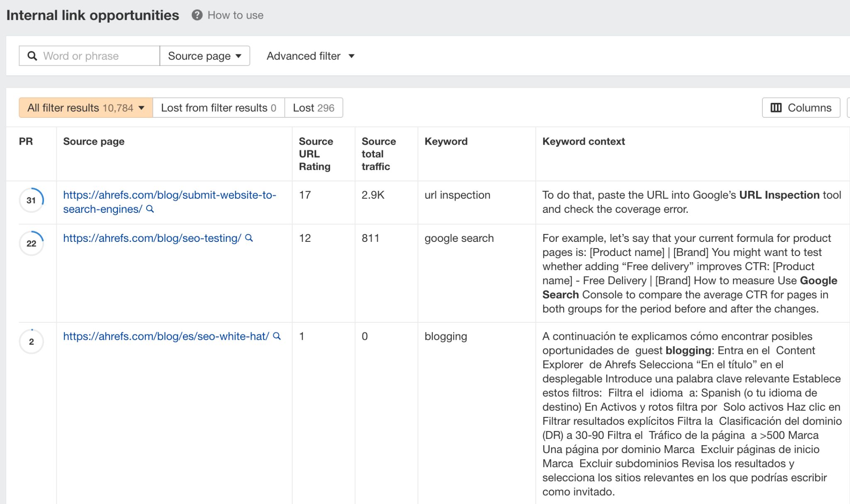
Task: Click the search magnifier icon in the filter field
Action: (x=33, y=56)
